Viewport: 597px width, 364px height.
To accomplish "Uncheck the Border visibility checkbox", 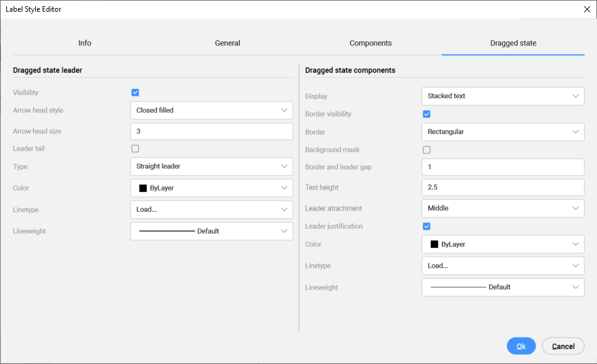I will click(x=427, y=114).
